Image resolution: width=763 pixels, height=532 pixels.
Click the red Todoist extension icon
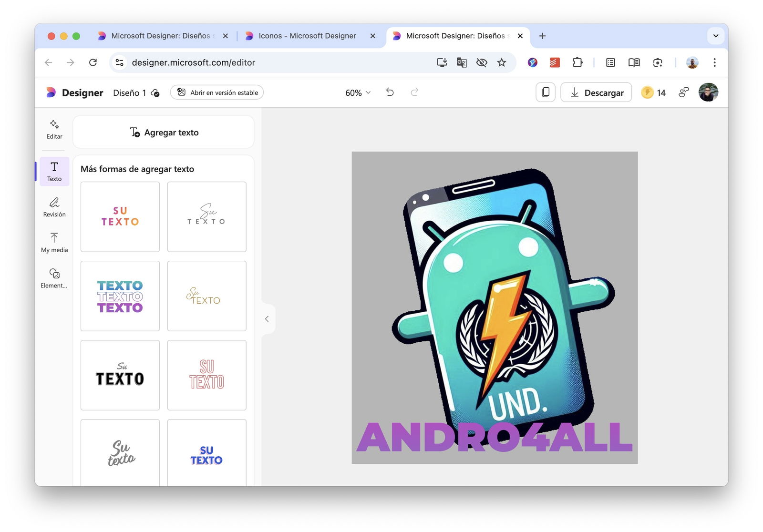(555, 62)
